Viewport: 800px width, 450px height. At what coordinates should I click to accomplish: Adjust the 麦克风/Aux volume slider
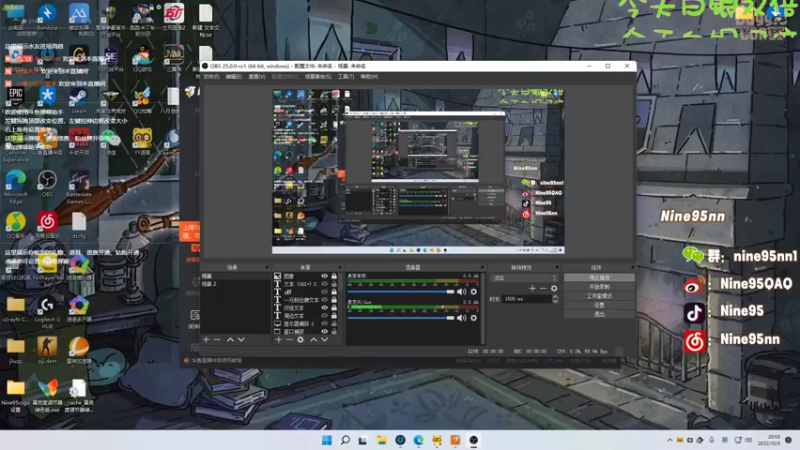(x=401, y=318)
